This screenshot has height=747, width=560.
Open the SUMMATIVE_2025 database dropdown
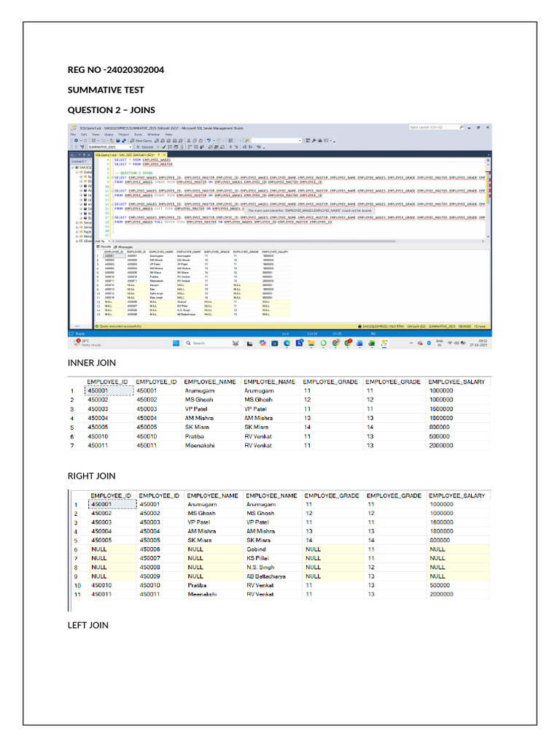coord(110,147)
